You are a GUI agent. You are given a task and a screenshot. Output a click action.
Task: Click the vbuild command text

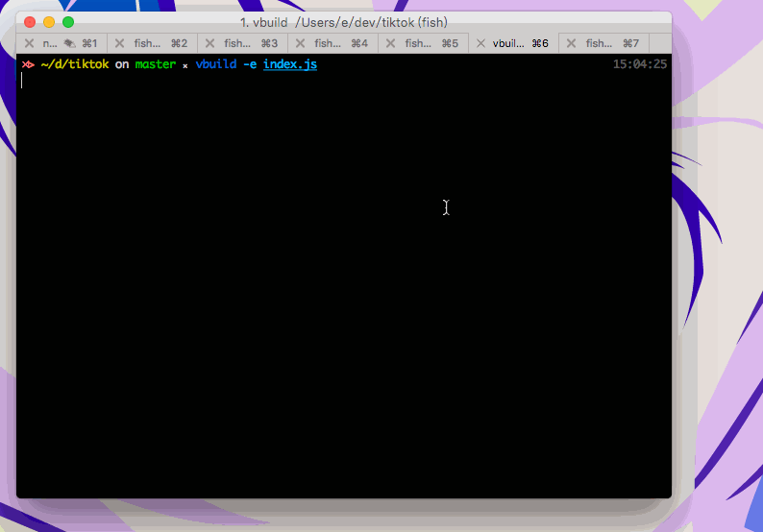coord(216,64)
